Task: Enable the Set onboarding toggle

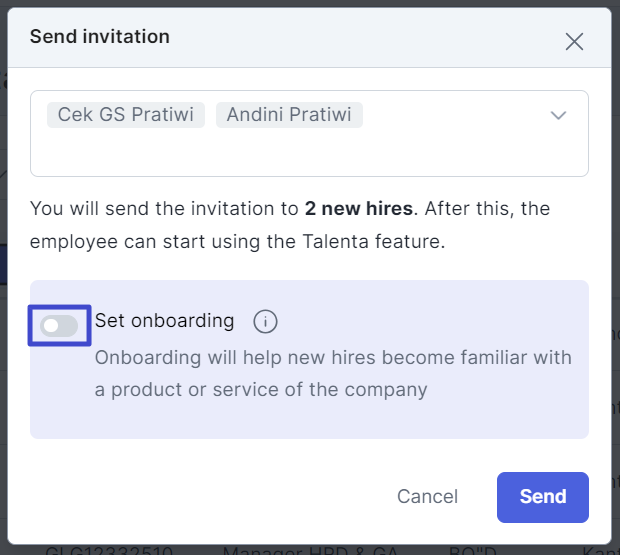Action: click(59, 326)
